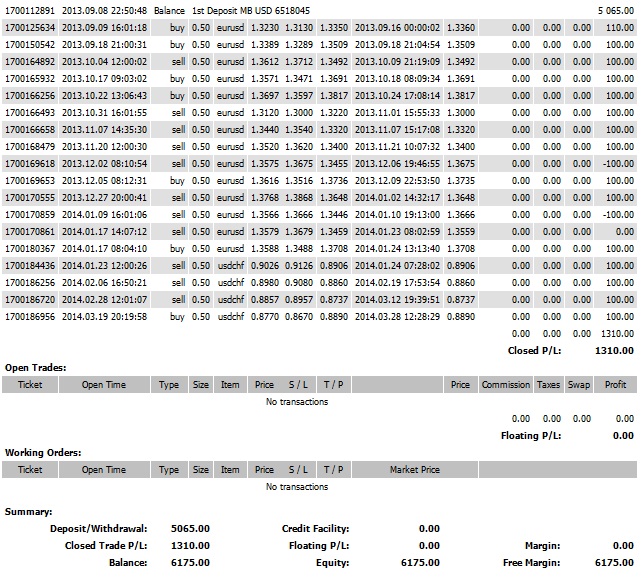Select ticket 1700164892

pyautogui.click(x=30, y=62)
